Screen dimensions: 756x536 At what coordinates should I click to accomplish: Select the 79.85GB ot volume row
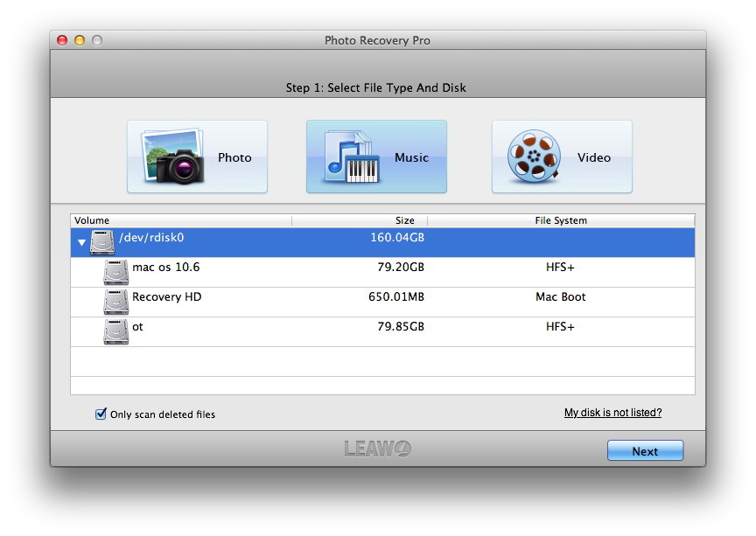pyautogui.click(x=382, y=331)
